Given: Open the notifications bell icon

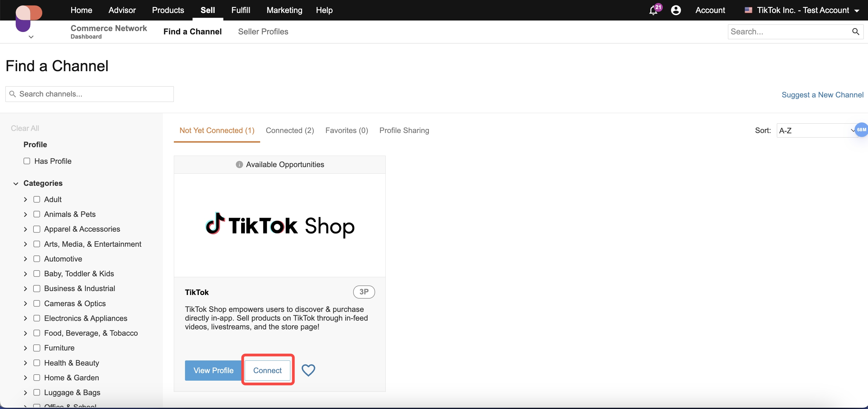Looking at the screenshot, I should (653, 11).
